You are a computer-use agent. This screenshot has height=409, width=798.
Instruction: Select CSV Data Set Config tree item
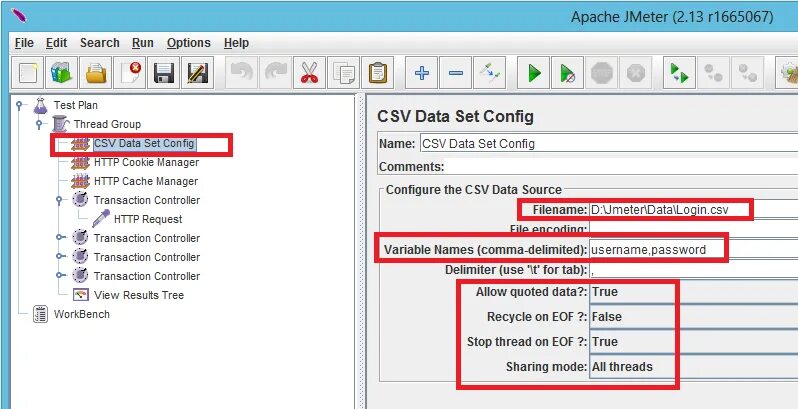144,143
